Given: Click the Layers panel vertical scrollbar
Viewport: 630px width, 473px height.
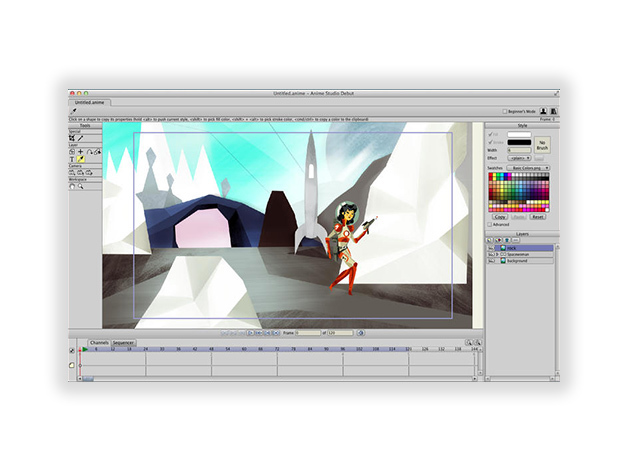Looking at the screenshot, I should coord(557,309).
